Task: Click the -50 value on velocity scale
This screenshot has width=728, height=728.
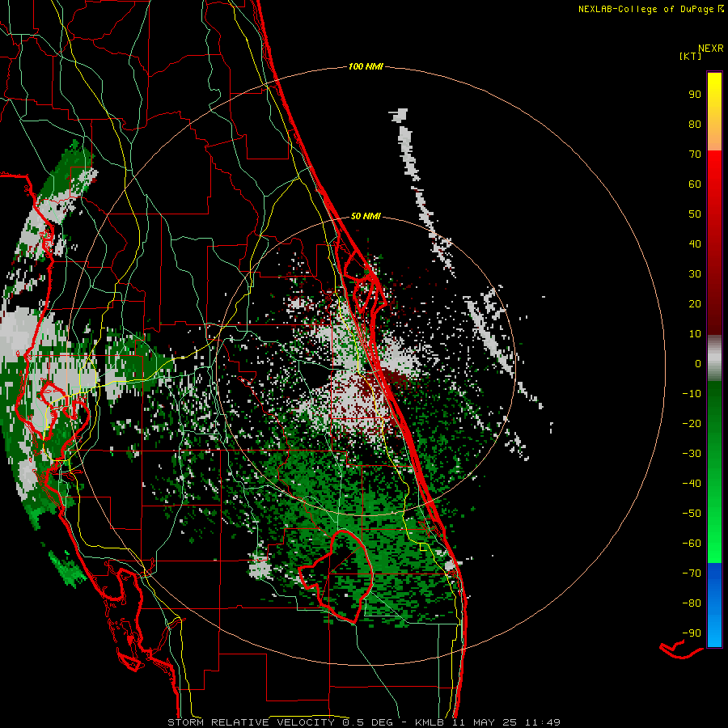Action: [692, 514]
